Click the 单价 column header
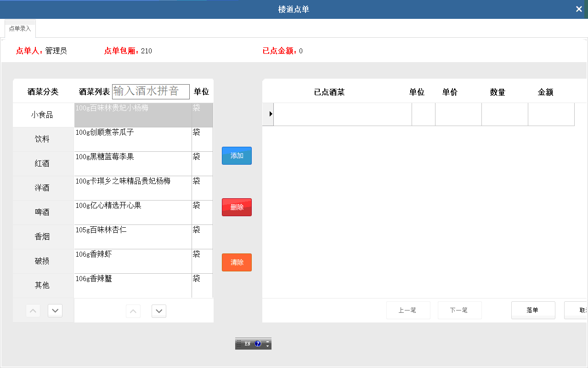588x368 pixels. click(450, 92)
